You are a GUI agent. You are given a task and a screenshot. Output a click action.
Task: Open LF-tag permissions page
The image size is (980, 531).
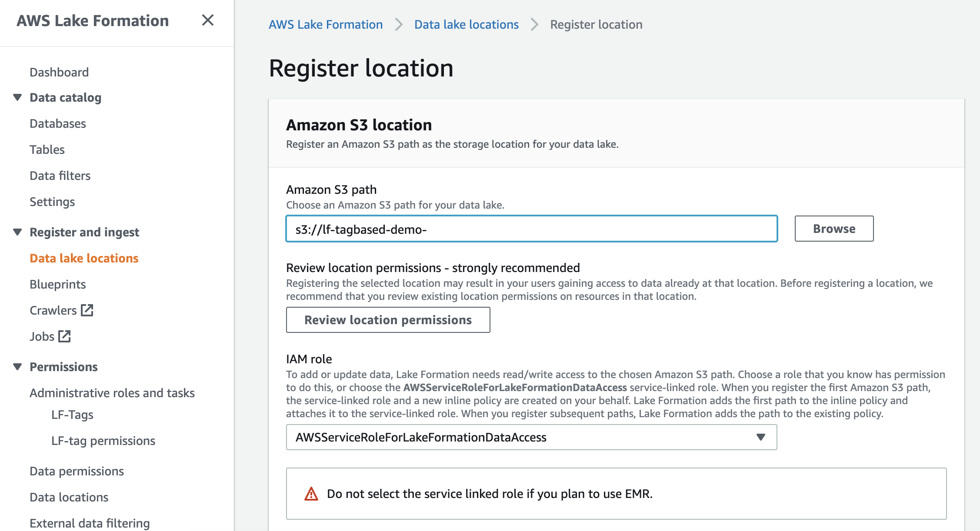coord(103,441)
